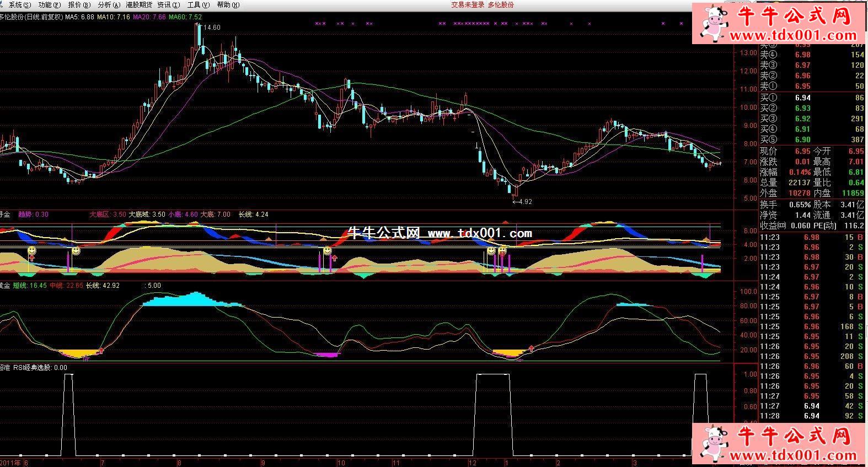Open the 功能(F) menu
868x467 pixels.
(50, 4)
